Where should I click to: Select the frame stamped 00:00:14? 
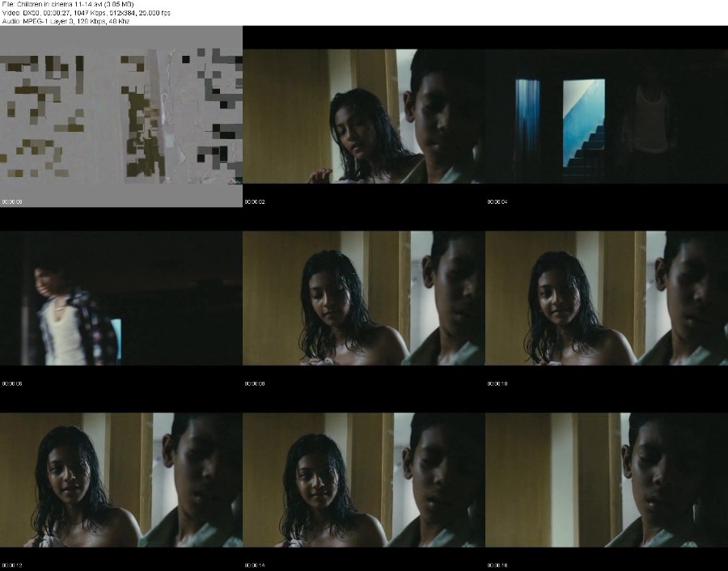364,480
